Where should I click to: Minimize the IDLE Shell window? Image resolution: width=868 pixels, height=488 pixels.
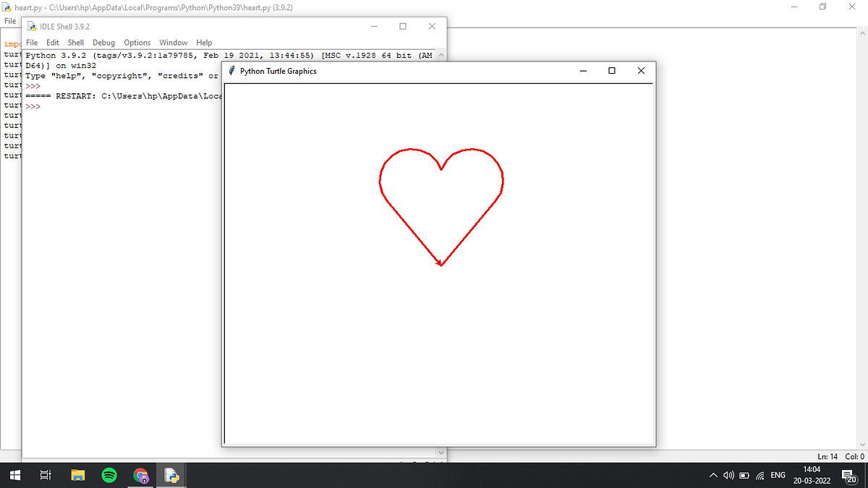pyautogui.click(x=375, y=27)
